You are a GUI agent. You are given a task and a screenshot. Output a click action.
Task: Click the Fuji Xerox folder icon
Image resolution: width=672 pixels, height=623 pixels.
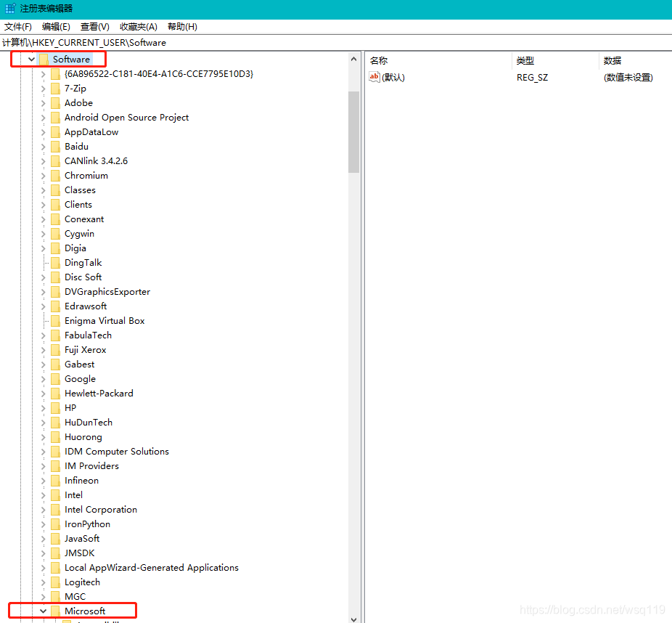(55, 350)
